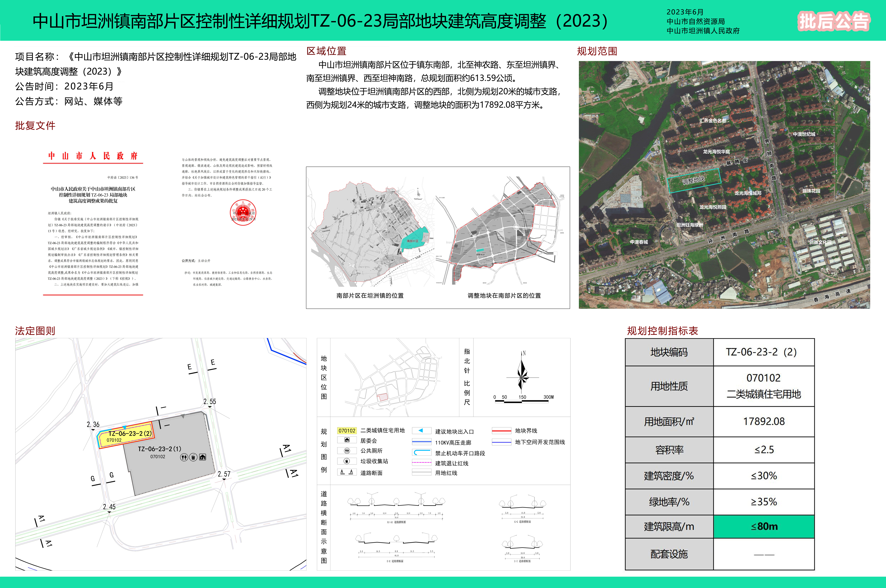
Task: Click the green ≤80m height limit cell
Action: click(x=764, y=526)
